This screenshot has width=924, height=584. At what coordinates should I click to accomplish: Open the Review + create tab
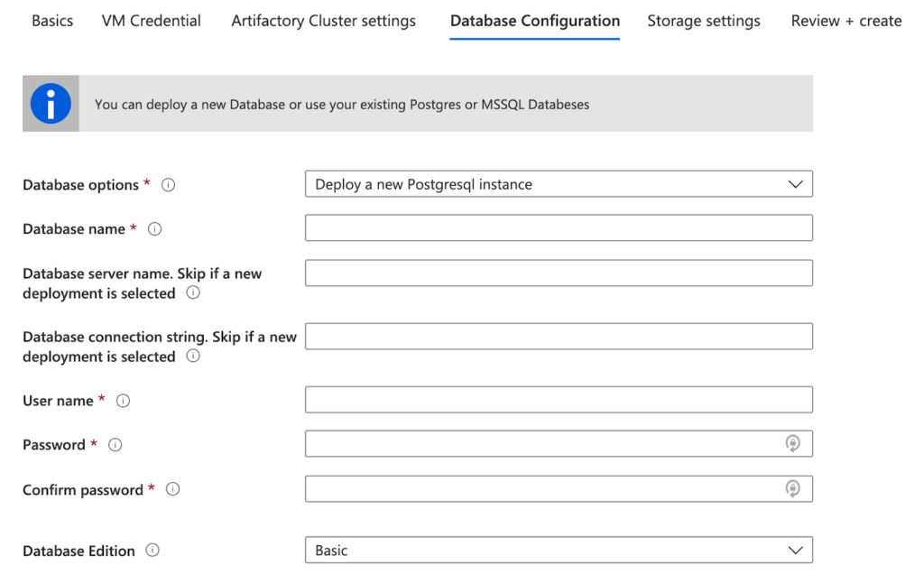845,21
